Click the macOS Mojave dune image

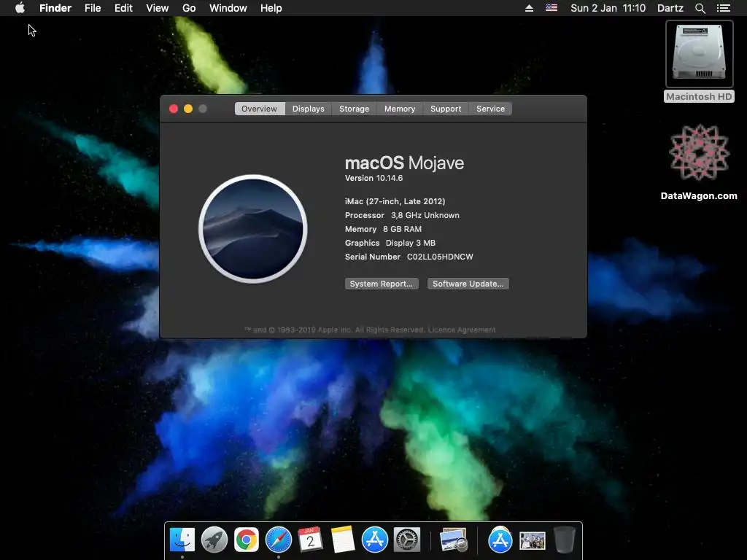pyautogui.click(x=253, y=229)
